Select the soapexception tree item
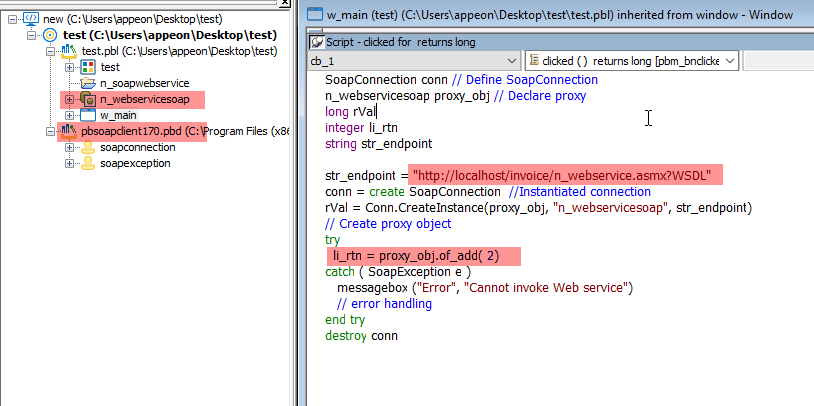 pyautogui.click(x=135, y=163)
